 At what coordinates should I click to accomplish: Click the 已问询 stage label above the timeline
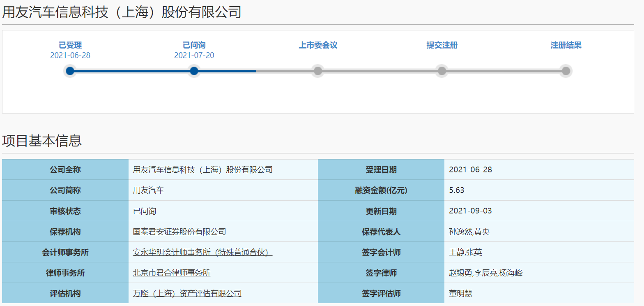(194, 45)
